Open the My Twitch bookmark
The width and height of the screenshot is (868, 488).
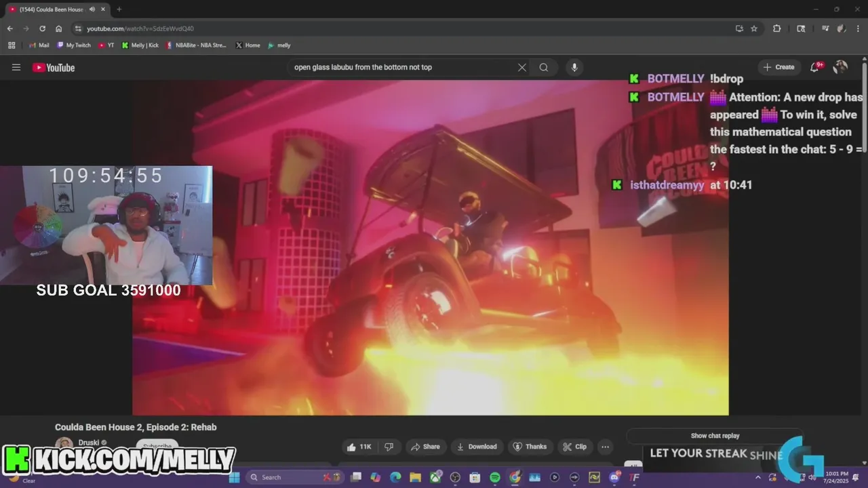(x=74, y=45)
